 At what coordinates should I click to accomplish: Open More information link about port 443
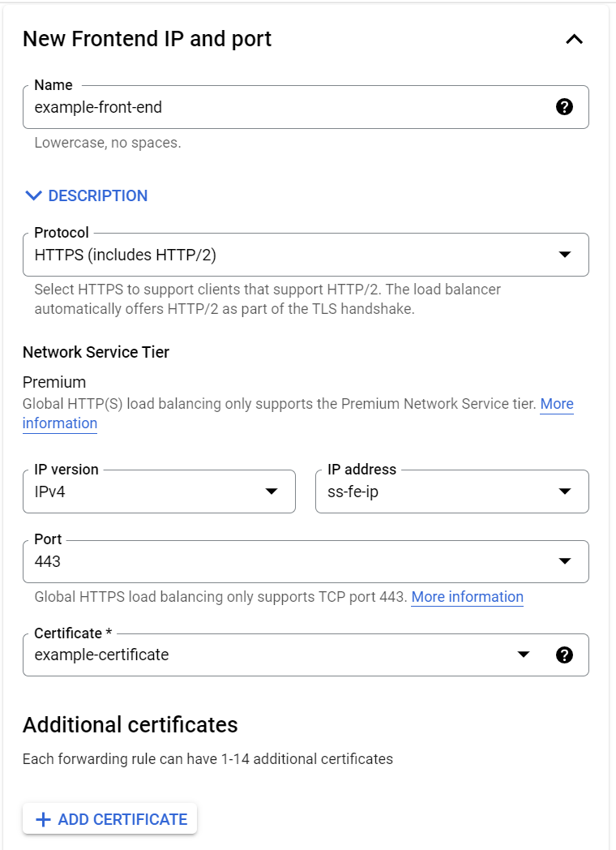tap(467, 597)
